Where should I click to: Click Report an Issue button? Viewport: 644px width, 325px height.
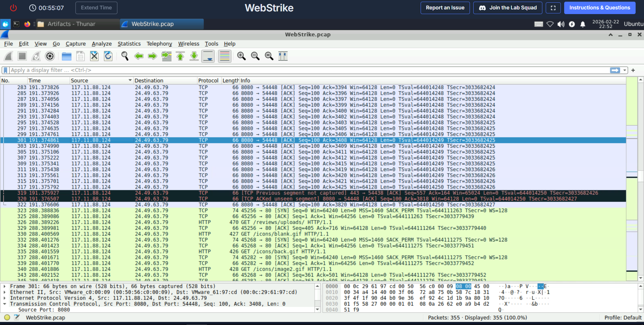(x=445, y=8)
